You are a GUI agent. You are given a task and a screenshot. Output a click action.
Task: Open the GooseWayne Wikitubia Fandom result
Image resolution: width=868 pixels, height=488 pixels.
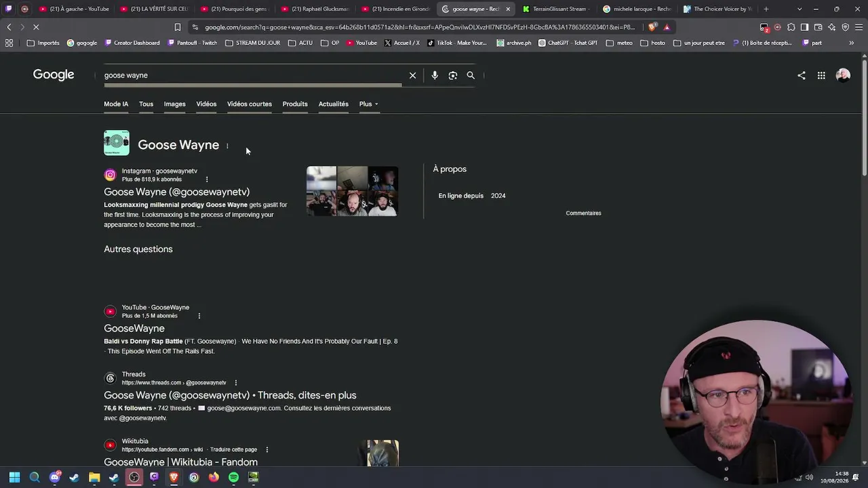point(180,462)
